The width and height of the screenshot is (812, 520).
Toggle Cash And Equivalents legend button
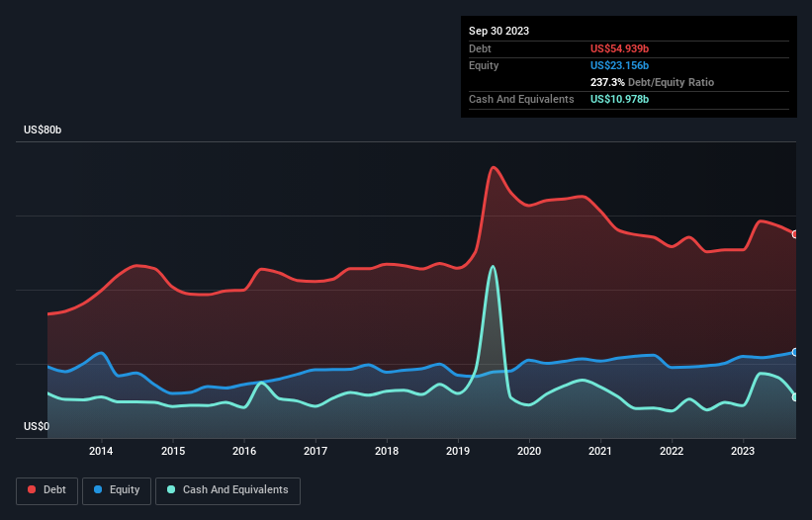pyautogui.click(x=227, y=490)
